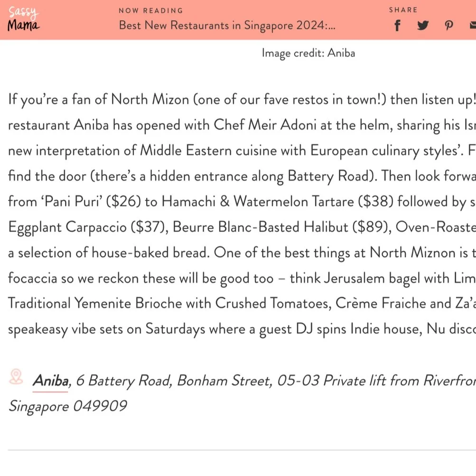Click the Facebook 'f' share icon

coord(397,26)
